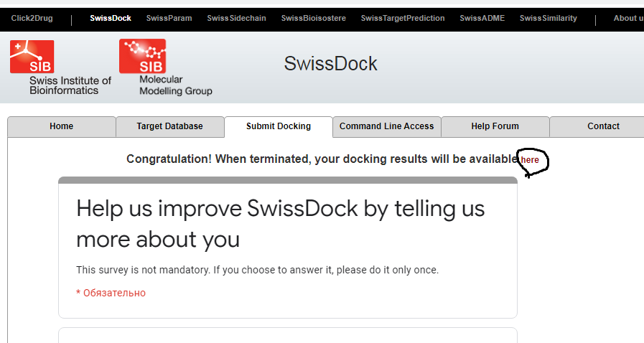
Task: Select the Submit Docking tab
Action: 279,126
